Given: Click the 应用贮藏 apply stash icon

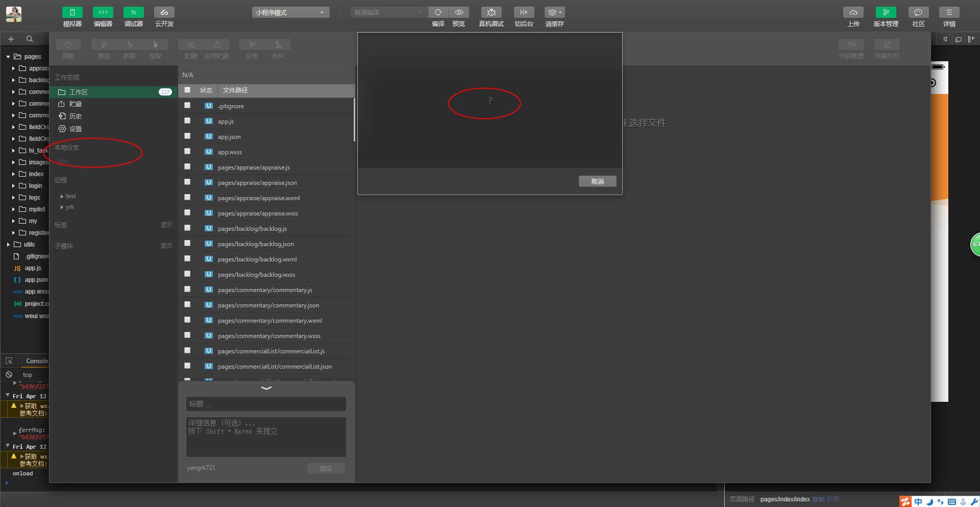Looking at the screenshot, I should tap(216, 44).
